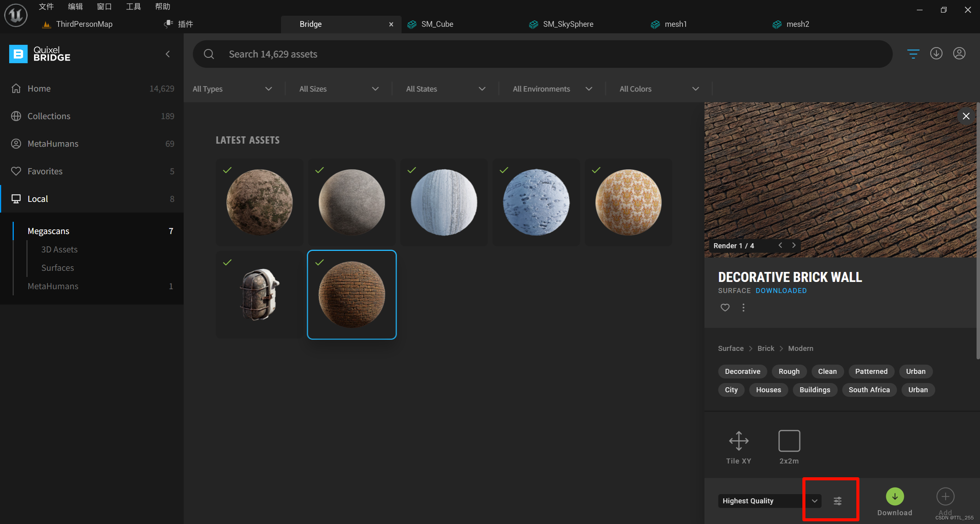980x524 pixels.
Task: Toggle the 2x2m size option
Action: 789,441
